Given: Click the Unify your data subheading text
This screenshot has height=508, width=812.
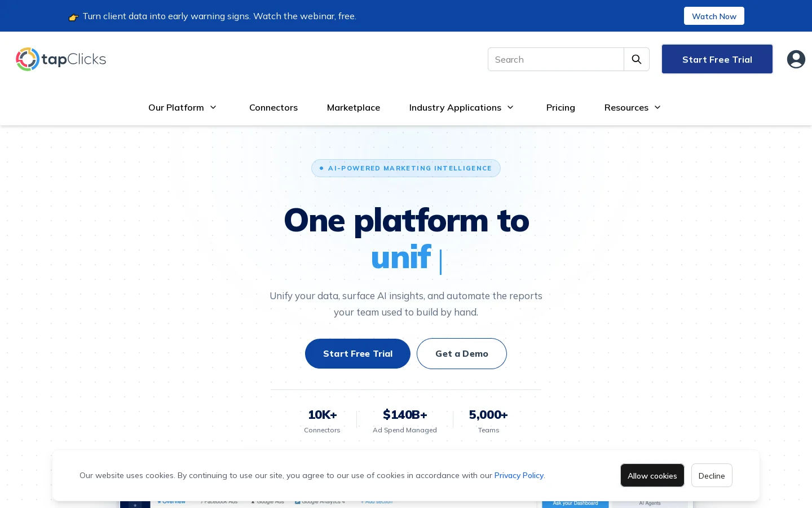Looking at the screenshot, I should tap(406, 304).
